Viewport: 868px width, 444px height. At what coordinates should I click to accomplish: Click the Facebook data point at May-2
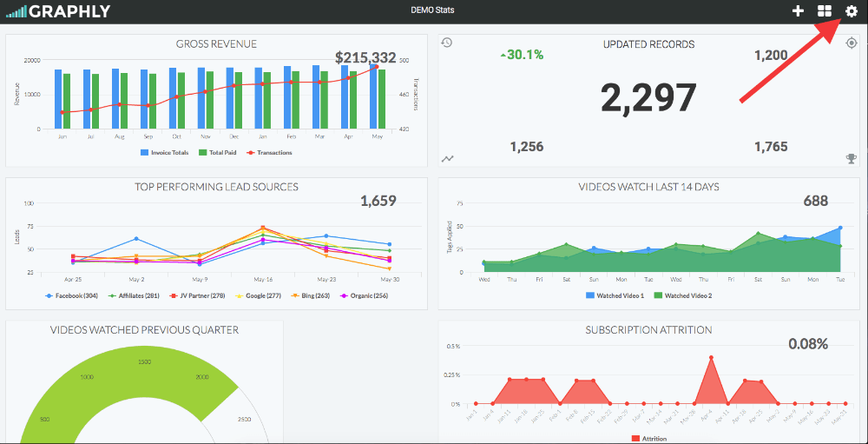(136, 239)
